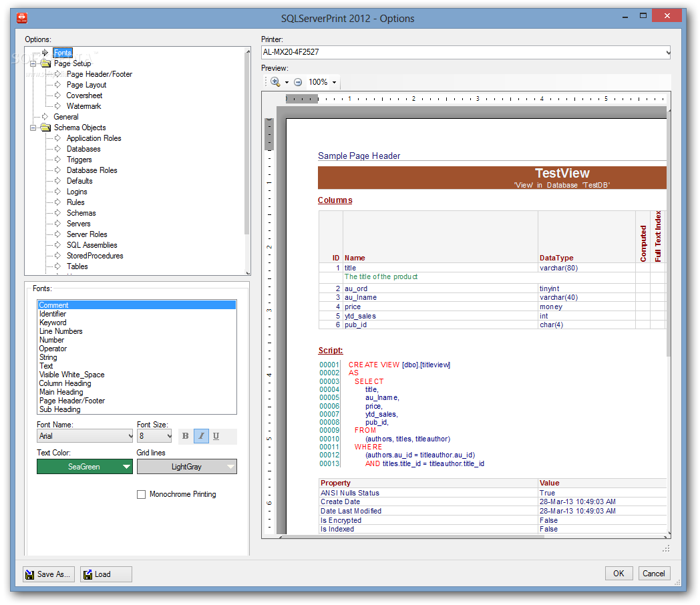Select Watermark in options tree

(84, 106)
